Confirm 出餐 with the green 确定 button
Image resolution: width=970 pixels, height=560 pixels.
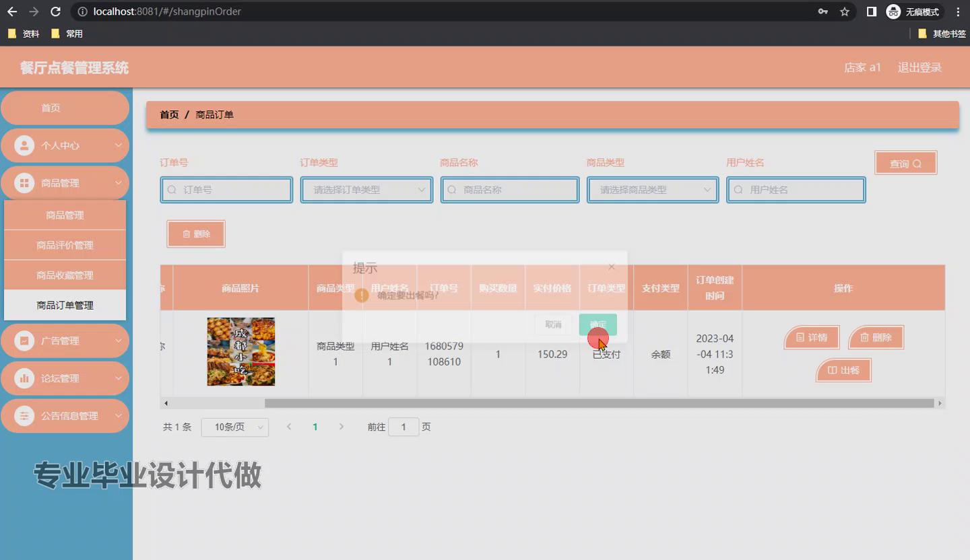coord(598,324)
